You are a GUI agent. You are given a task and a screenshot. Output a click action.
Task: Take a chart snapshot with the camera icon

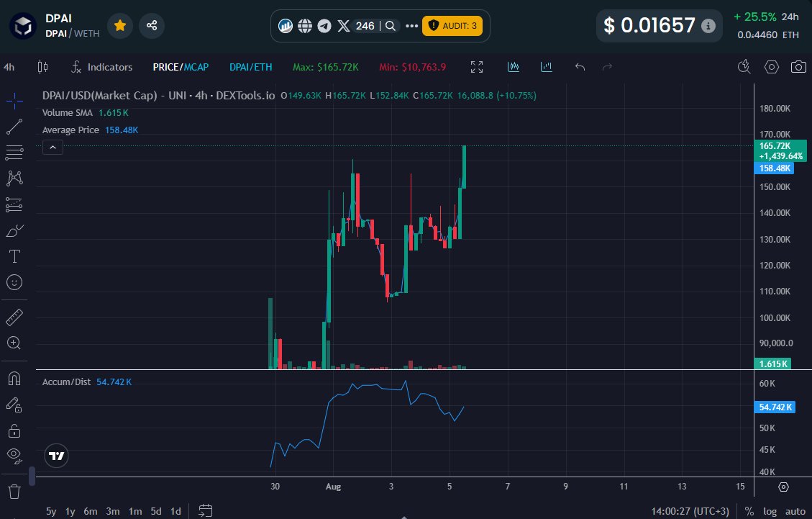[798, 67]
